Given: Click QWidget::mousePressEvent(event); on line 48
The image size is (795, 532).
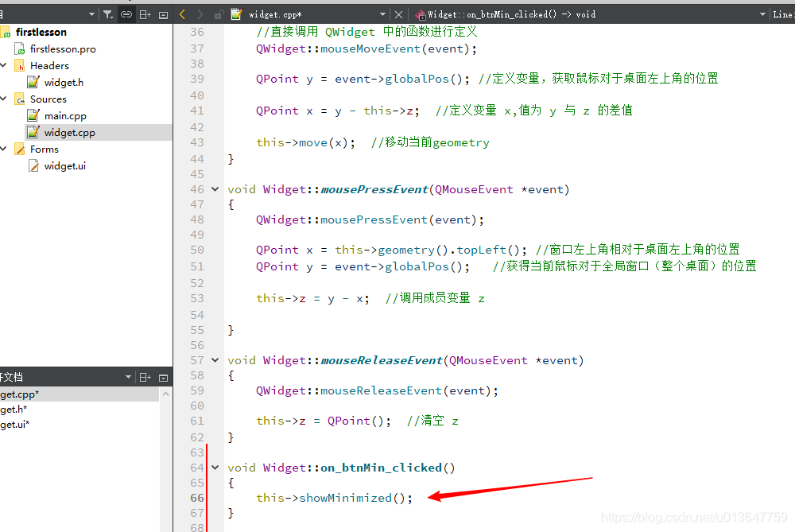Looking at the screenshot, I should [x=370, y=219].
